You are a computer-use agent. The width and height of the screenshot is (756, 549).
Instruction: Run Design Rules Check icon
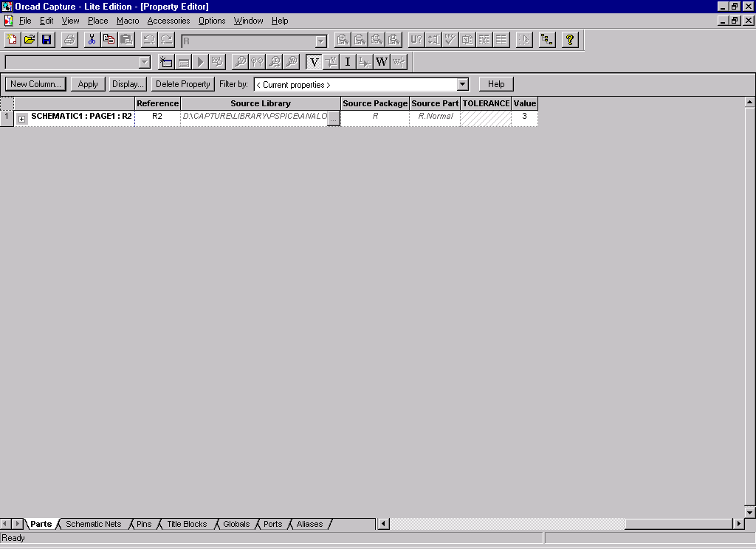[450, 40]
